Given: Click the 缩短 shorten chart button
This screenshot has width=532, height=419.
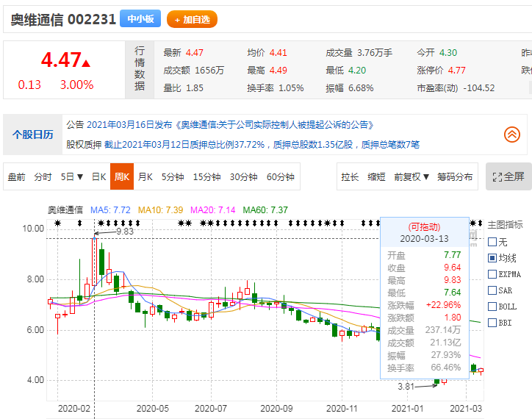Looking at the screenshot, I should (x=377, y=176).
